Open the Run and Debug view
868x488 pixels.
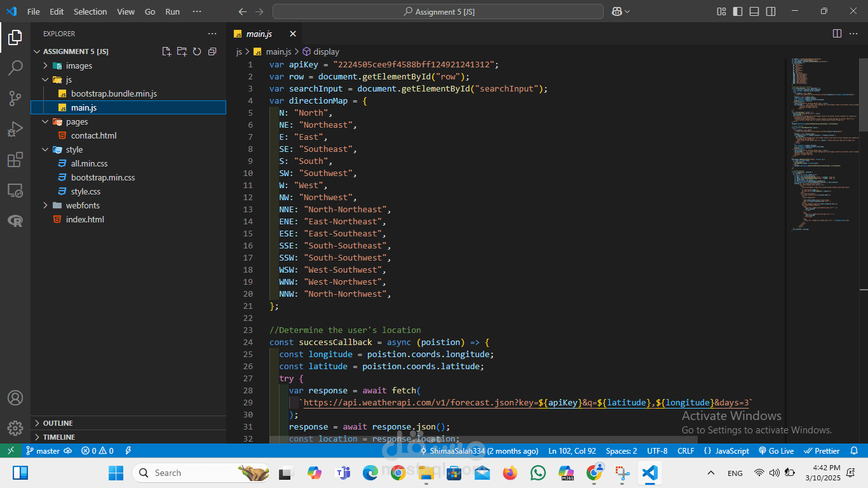15,129
